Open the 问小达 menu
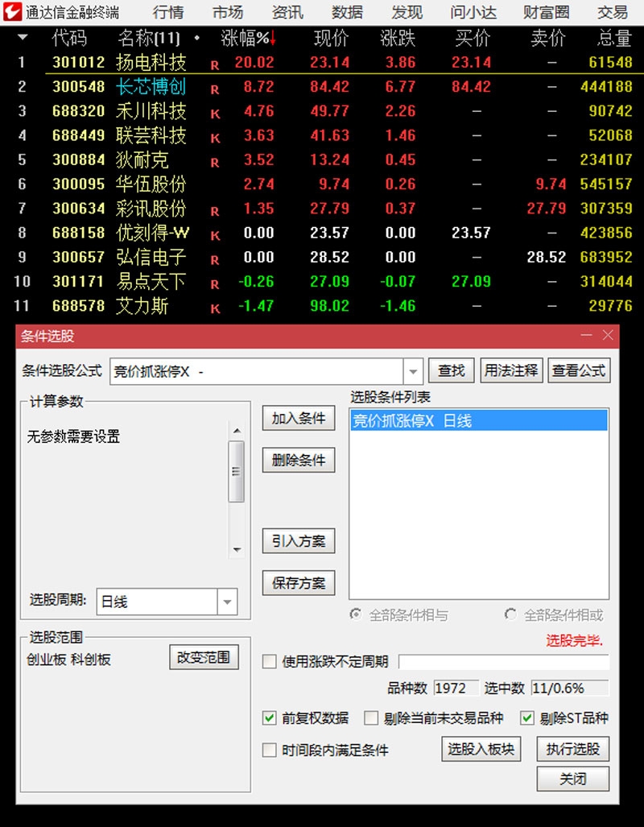The height and width of the screenshot is (827, 644). point(473,11)
